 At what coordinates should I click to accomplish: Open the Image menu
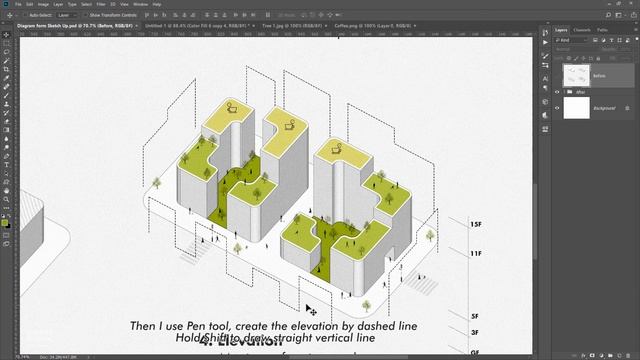43,4
